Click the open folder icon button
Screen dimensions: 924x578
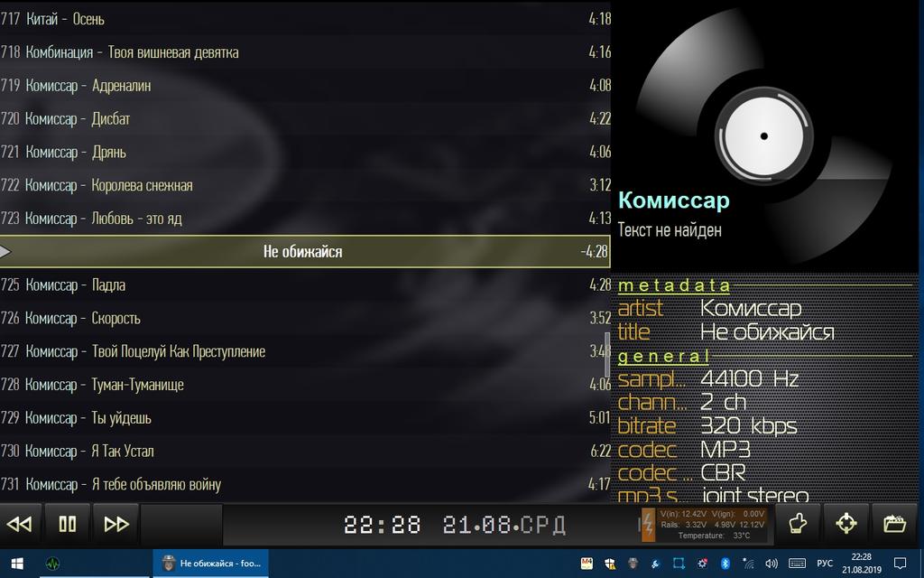894,524
